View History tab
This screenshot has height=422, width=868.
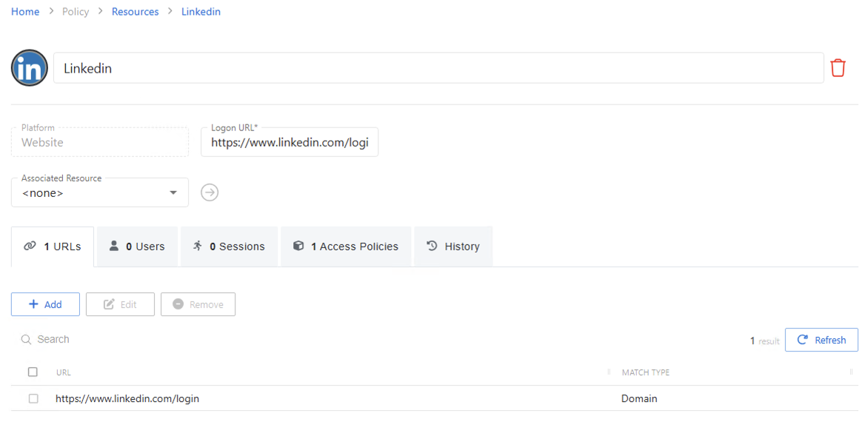click(453, 247)
